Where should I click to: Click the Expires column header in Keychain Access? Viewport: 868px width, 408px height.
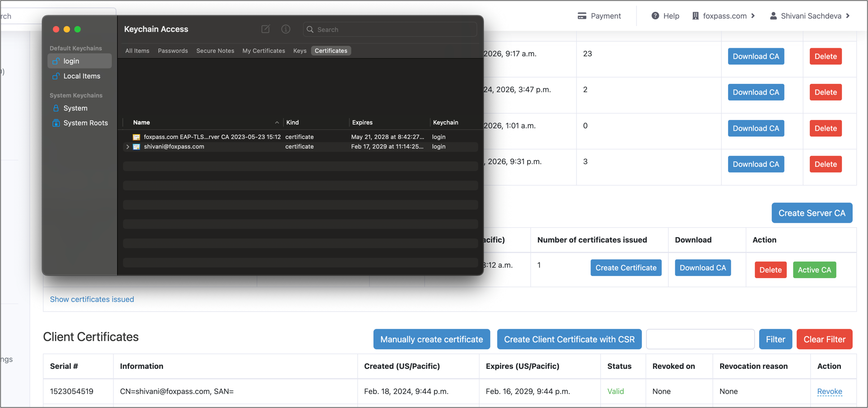362,123
